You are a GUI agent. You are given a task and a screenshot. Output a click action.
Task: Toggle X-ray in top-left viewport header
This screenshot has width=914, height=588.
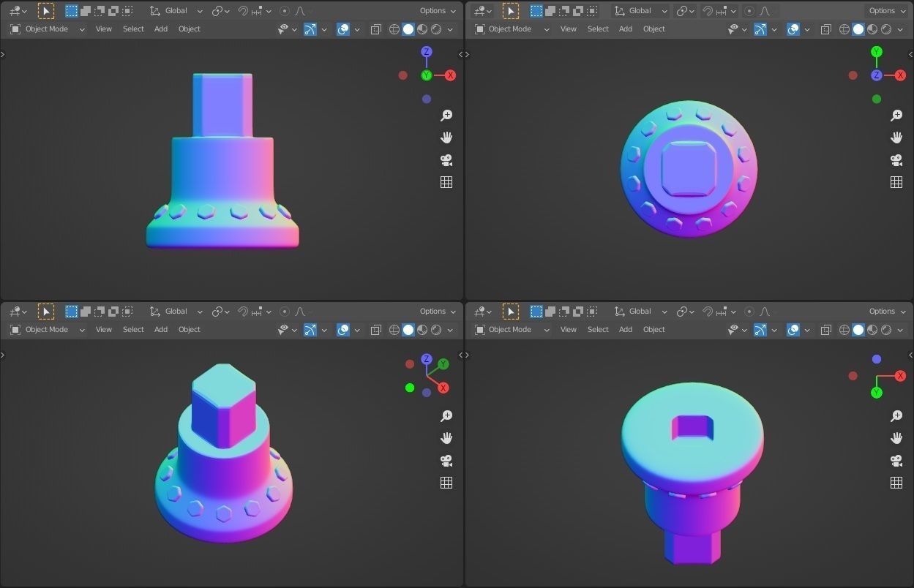pos(376,29)
